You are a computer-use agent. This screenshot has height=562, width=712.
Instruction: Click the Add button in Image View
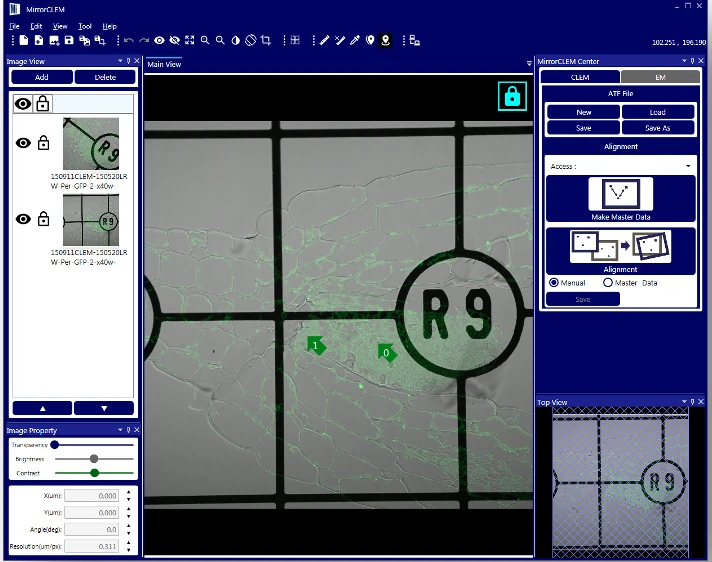pos(42,77)
